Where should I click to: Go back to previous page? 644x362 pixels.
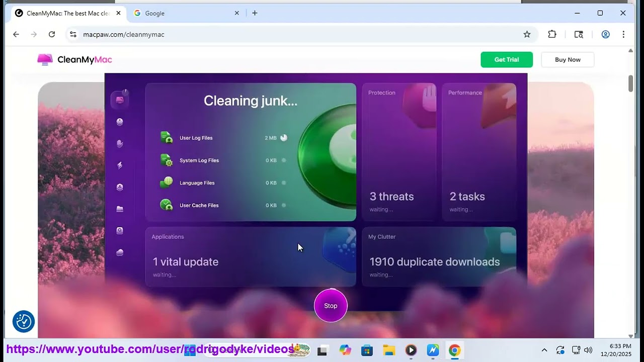click(16, 34)
